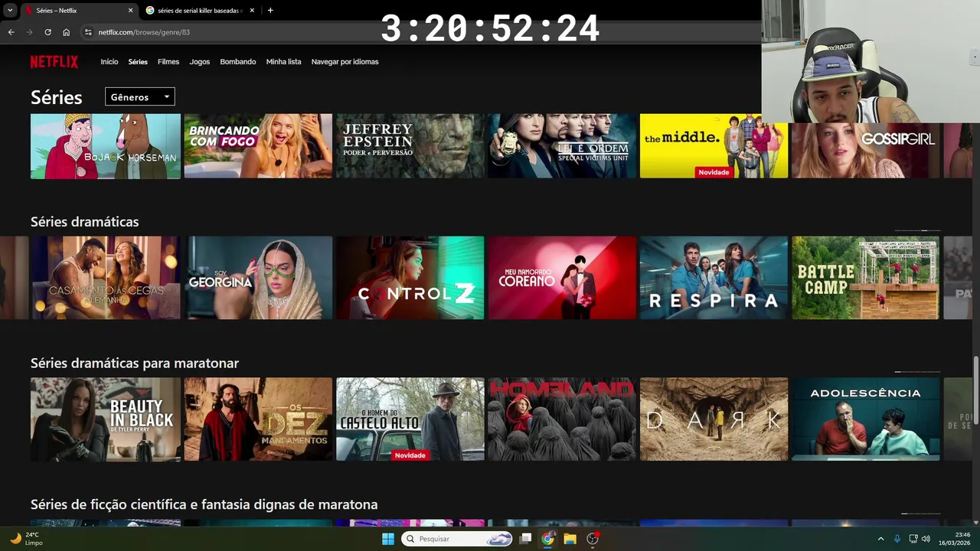Open Brincando com Fogo thumbnail
The height and width of the screenshot is (551, 980).
click(x=258, y=146)
